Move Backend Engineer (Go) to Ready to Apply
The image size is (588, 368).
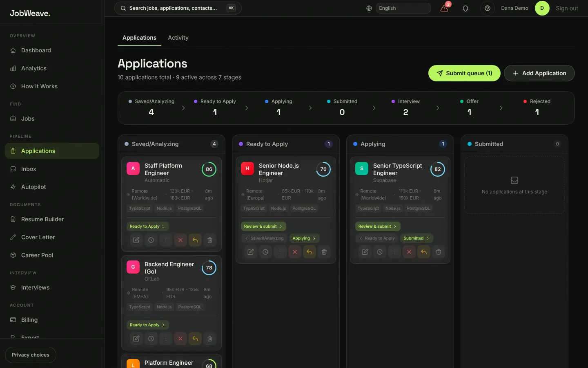[x=147, y=325]
